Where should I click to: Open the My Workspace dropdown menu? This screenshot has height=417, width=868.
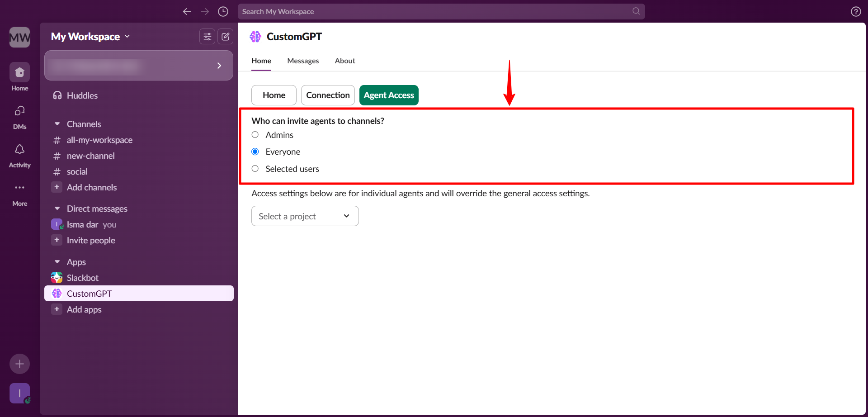point(90,37)
